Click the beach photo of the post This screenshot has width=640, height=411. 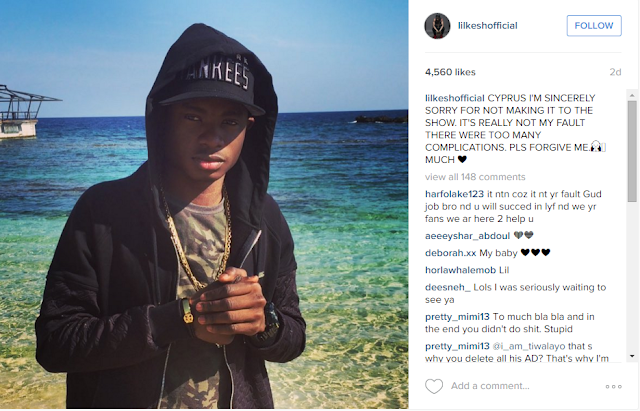(204, 204)
